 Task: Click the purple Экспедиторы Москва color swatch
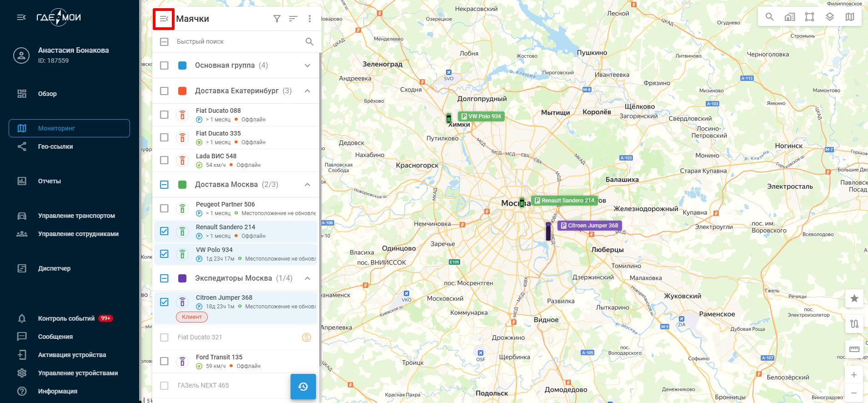182,278
